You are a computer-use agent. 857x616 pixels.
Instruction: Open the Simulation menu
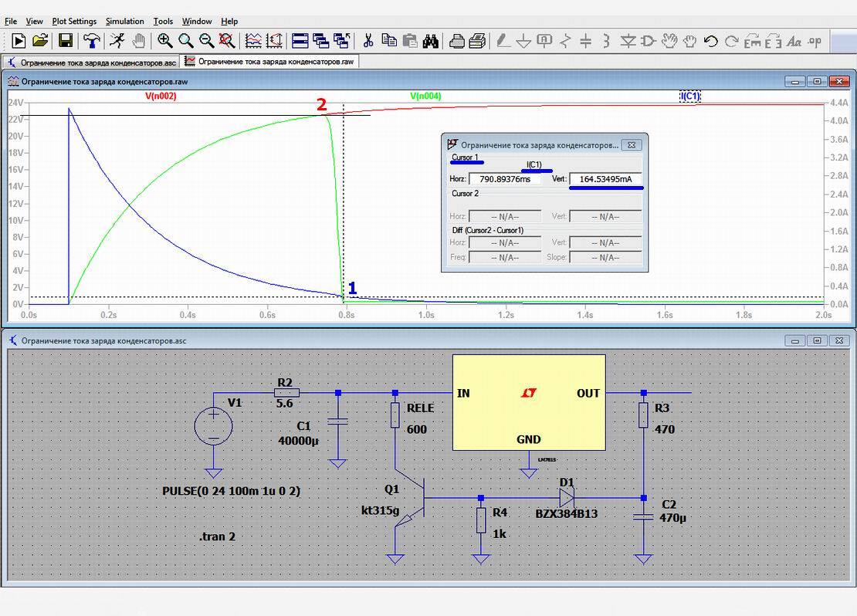(x=124, y=22)
